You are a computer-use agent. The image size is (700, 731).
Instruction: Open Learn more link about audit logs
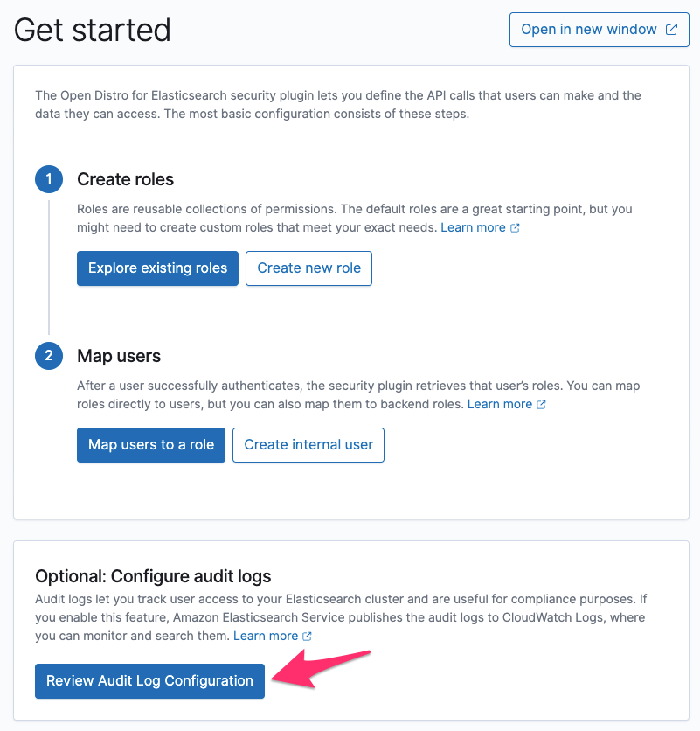click(266, 636)
